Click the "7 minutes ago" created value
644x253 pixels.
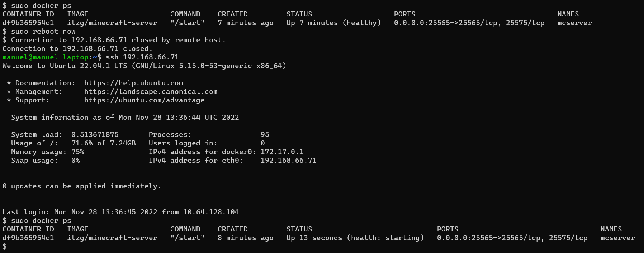coord(245,23)
